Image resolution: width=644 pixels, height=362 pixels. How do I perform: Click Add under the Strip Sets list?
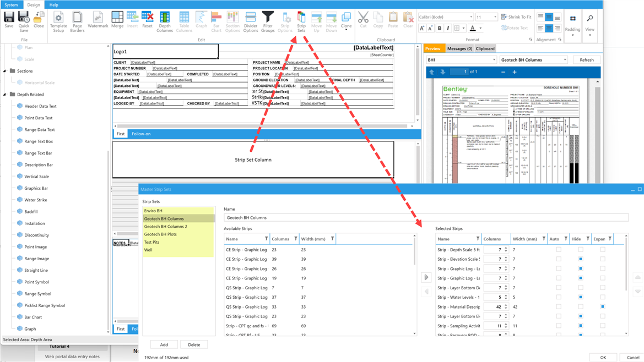coord(164,345)
